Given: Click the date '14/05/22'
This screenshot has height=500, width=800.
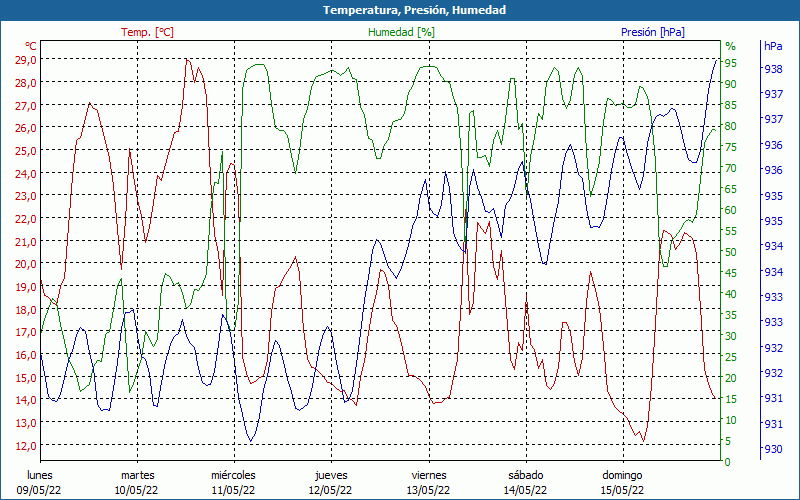Looking at the screenshot, I should coord(526,491).
